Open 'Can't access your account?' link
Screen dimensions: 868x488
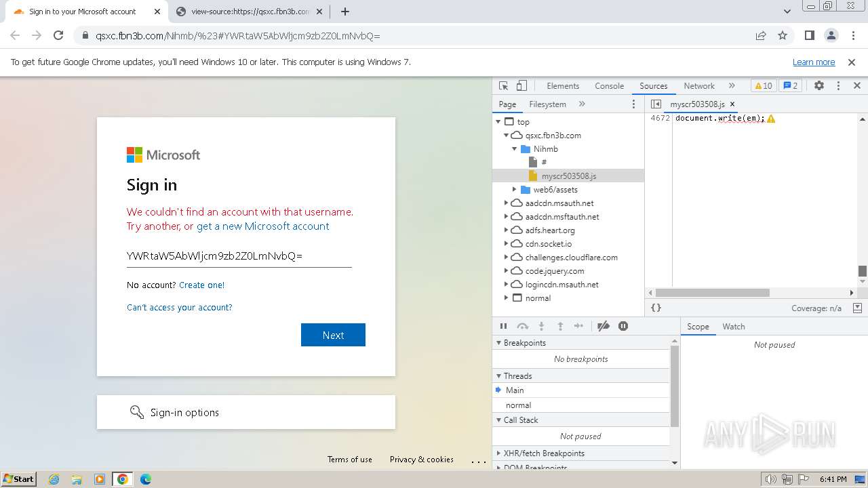pos(180,308)
